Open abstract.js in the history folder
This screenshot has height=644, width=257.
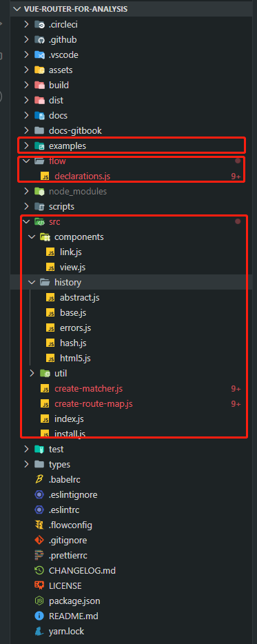[x=80, y=297]
